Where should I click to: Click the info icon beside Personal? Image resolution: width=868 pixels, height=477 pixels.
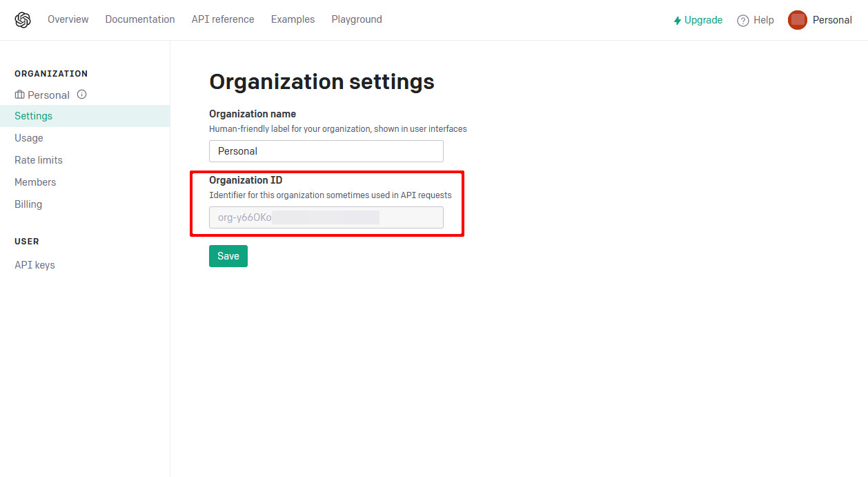coord(81,95)
